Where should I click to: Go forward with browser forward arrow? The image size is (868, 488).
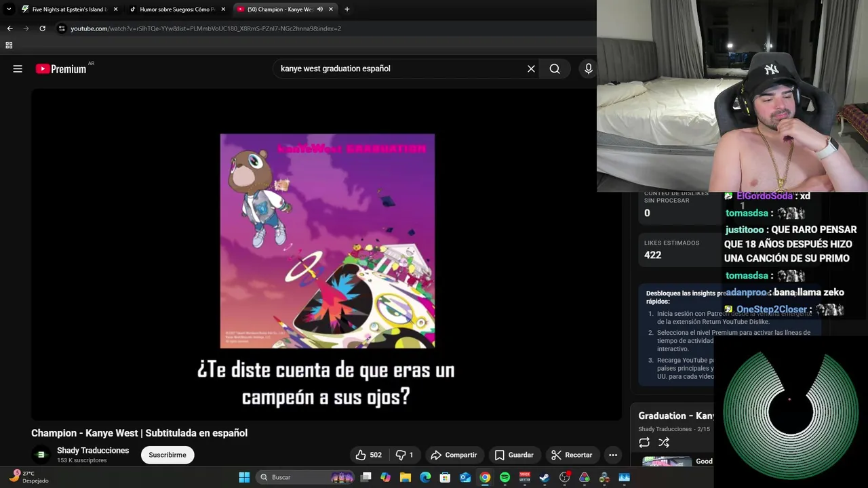(x=26, y=28)
